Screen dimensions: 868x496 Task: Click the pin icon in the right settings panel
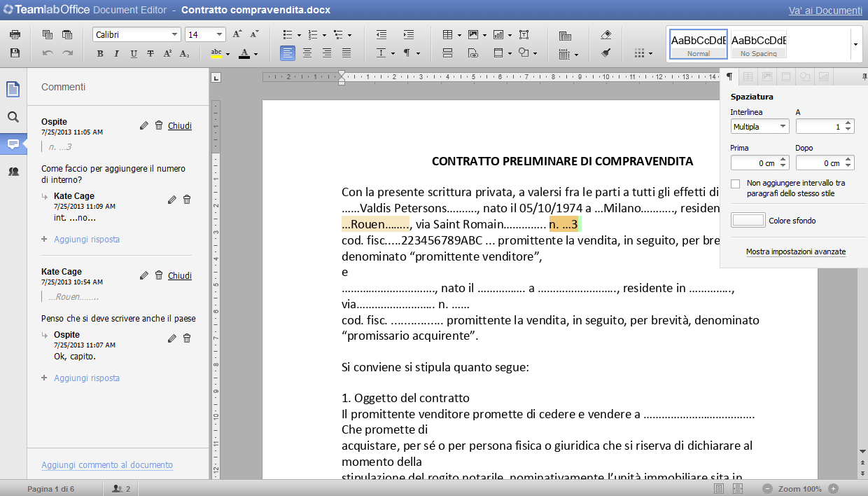864,76
